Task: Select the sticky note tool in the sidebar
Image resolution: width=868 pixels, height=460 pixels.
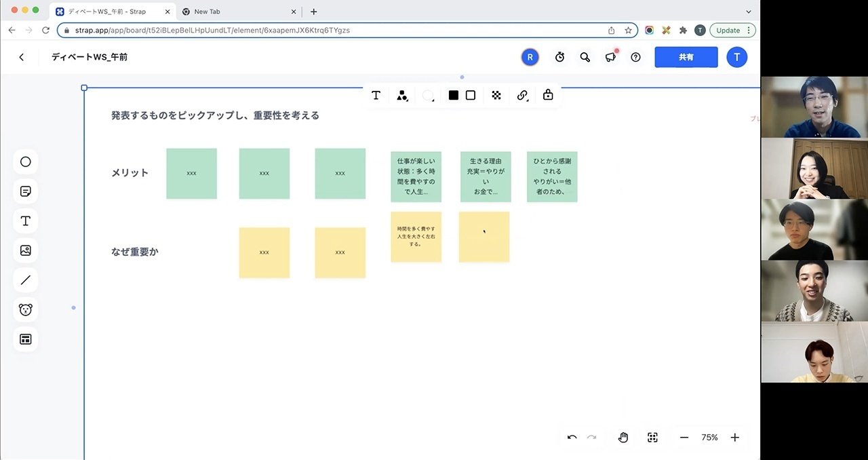Action: click(25, 191)
